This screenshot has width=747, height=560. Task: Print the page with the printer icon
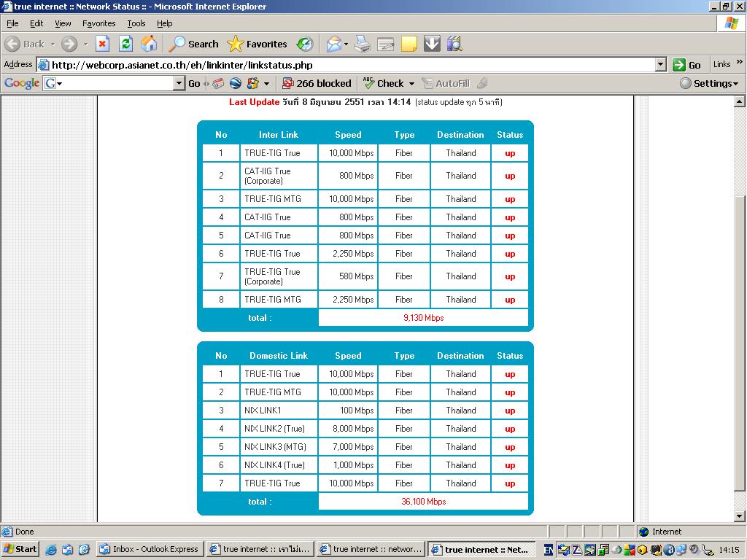tap(363, 44)
